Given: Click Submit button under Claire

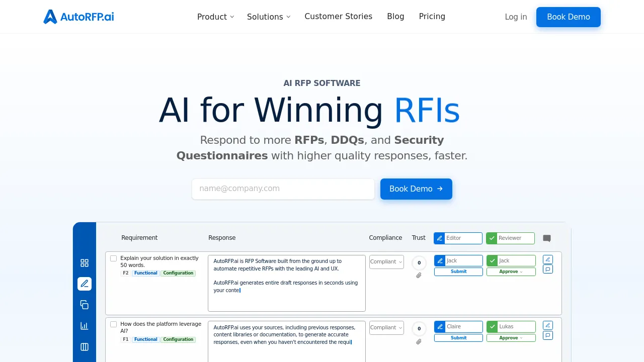Looking at the screenshot, I should coord(458,338).
